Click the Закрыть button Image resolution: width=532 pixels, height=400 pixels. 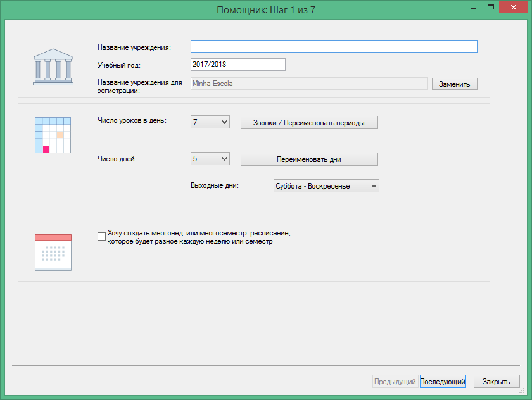click(497, 382)
